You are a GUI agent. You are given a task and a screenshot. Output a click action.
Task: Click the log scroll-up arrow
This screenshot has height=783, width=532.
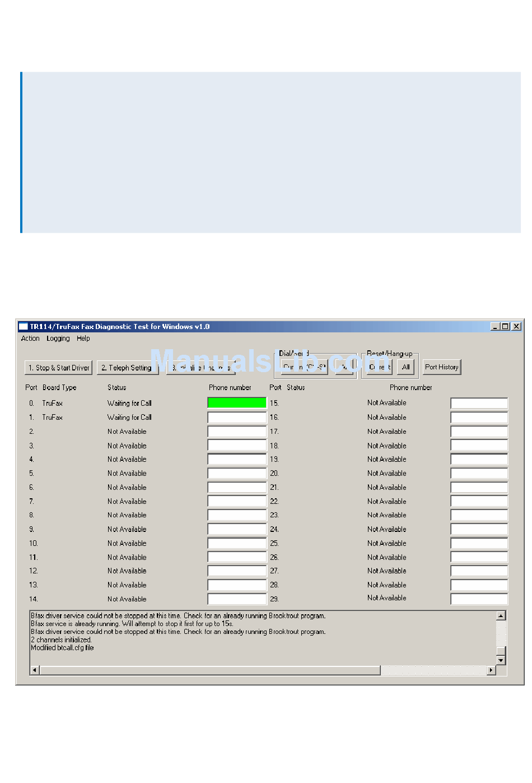click(501, 615)
